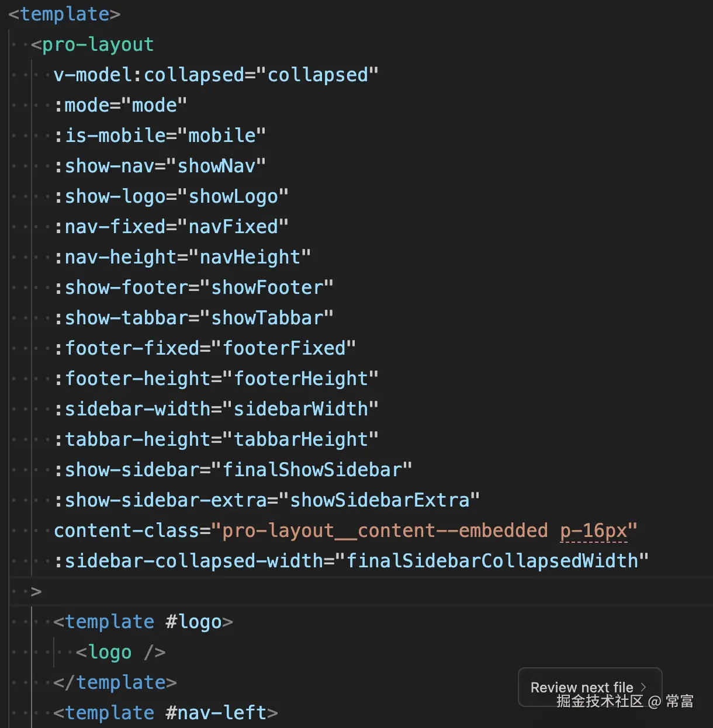Click the closing bracket on highlighted line

pos(36,591)
